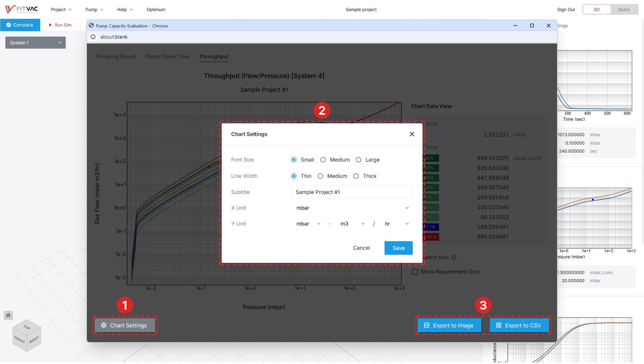Click the Sample project title
Viewport: 644px width, 364px height.
[361, 9]
